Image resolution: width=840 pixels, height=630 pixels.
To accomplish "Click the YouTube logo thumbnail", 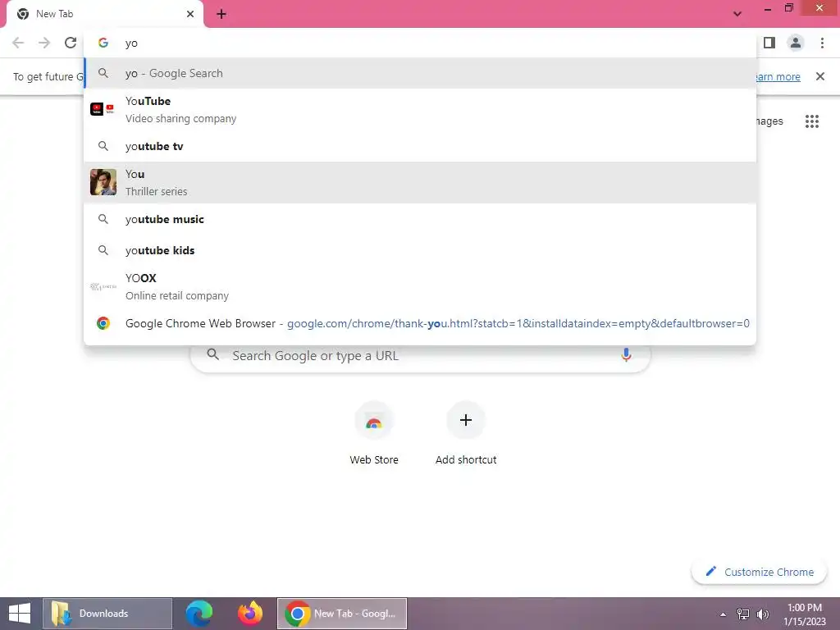I will click(x=103, y=109).
